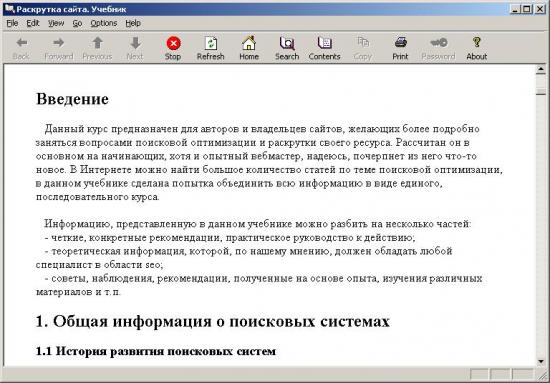This screenshot has height=383, width=550.
Task: Open the About dialog icon
Action: pyautogui.click(x=476, y=42)
